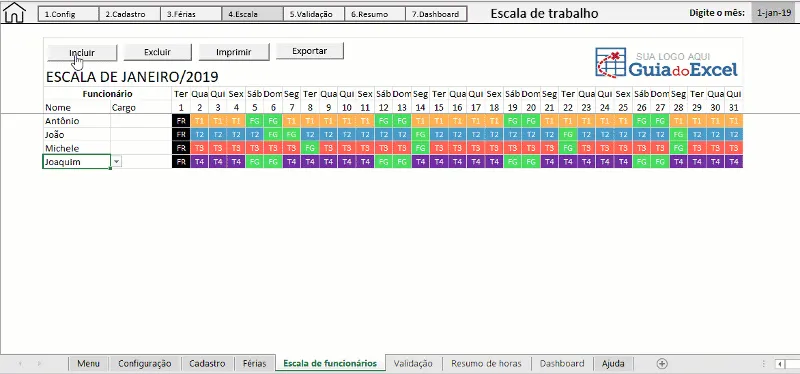Go to the 6.Resumo navigation tab
This screenshot has height=374, width=800.
(375, 14)
